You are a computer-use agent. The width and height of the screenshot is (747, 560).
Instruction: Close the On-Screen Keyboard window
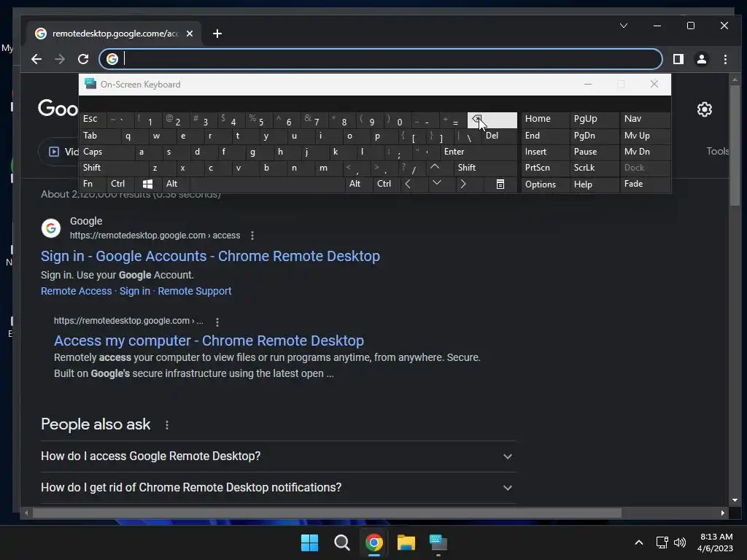(654, 85)
